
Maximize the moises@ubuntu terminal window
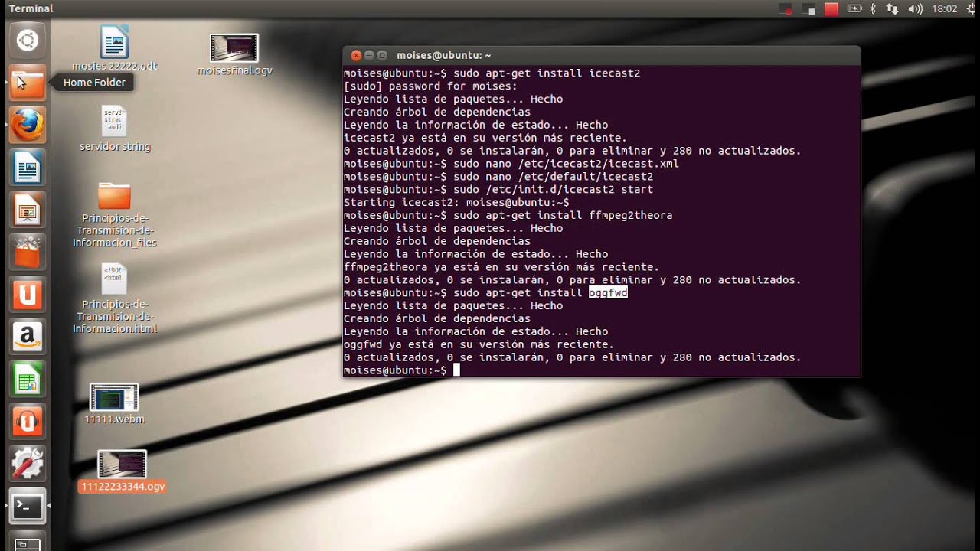click(383, 55)
